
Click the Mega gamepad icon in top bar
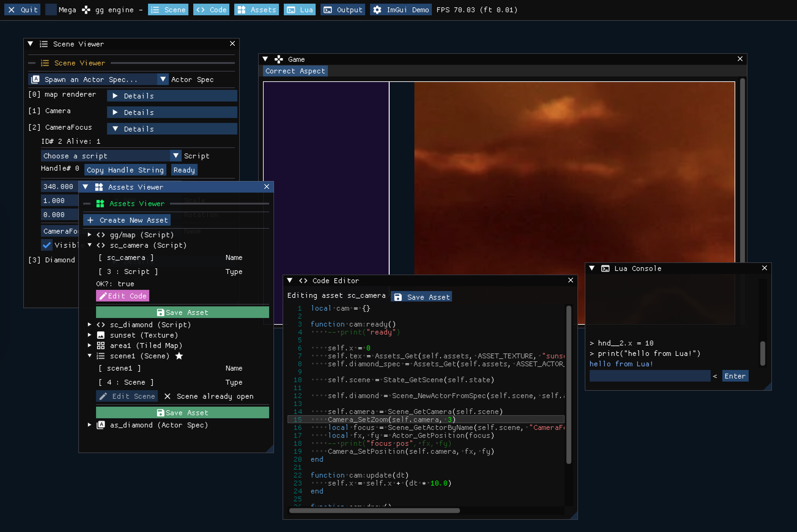[x=86, y=10]
